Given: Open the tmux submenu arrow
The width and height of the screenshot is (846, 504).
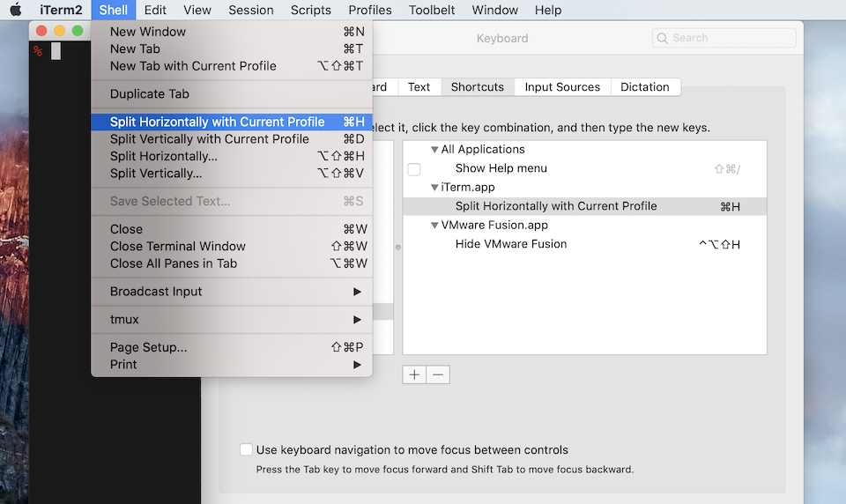Looking at the screenshot, I should [x=357, y=320].
